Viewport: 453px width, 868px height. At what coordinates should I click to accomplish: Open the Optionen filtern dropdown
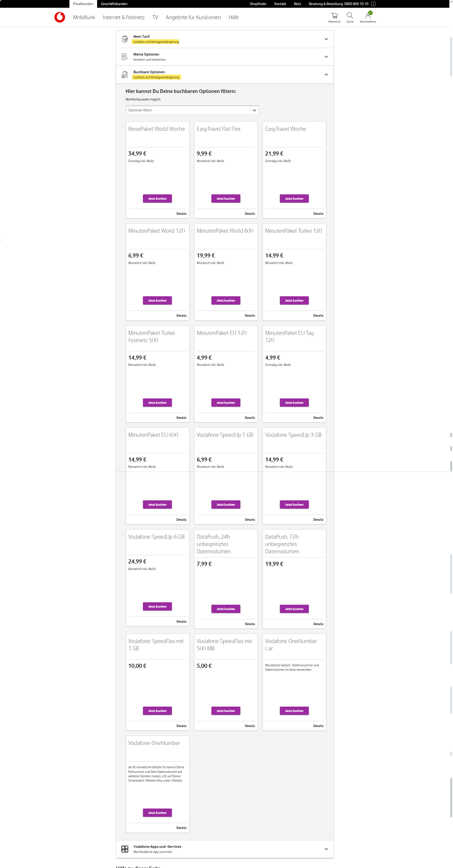(254, 110)
